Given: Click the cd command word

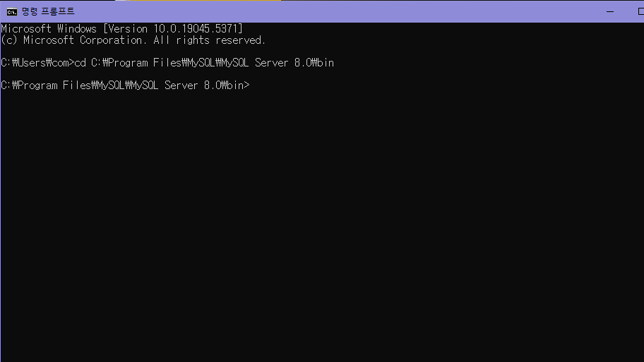Looking at the screenshot, I should tap(80, 63).
